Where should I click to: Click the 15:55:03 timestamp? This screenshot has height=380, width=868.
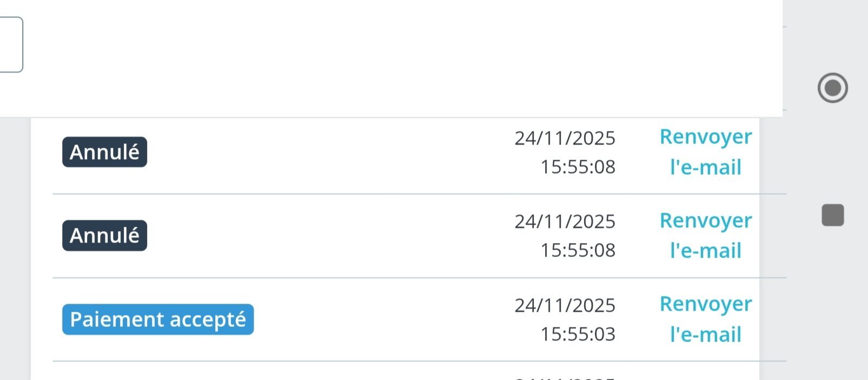pos(578,334)
